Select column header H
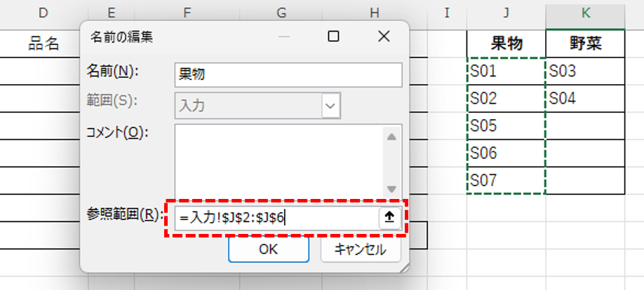Screen dimensions: 644x290 (375, 13)
